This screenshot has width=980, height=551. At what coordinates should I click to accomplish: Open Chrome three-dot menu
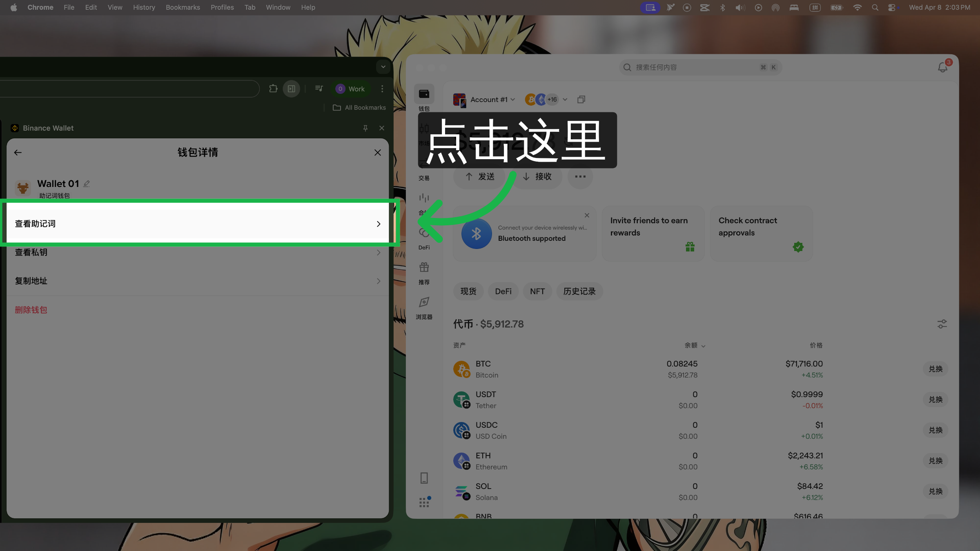(x=382, y=89)
